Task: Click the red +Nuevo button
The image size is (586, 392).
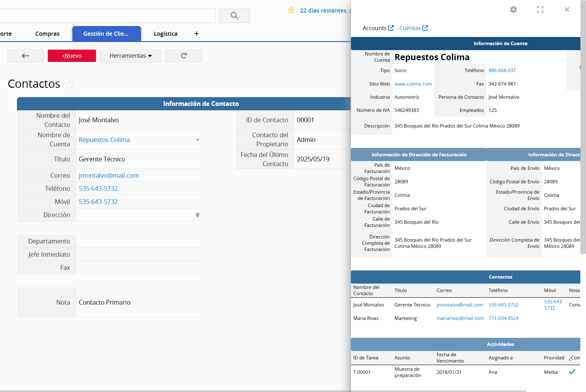Action: pos(72,56)
